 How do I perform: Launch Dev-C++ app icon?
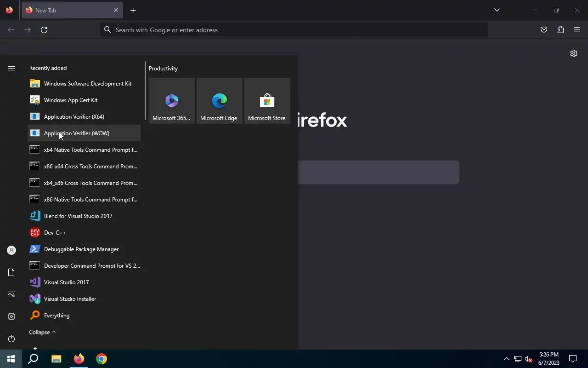[x=35, y=233]
